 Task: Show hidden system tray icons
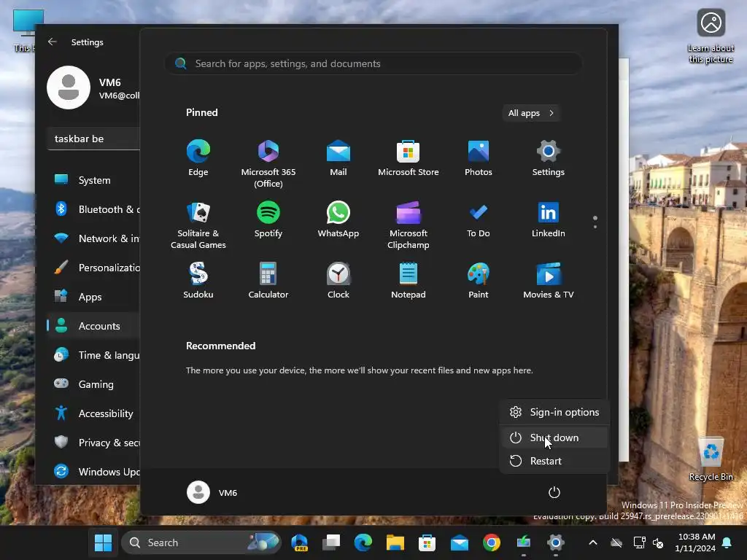point(593,542)
